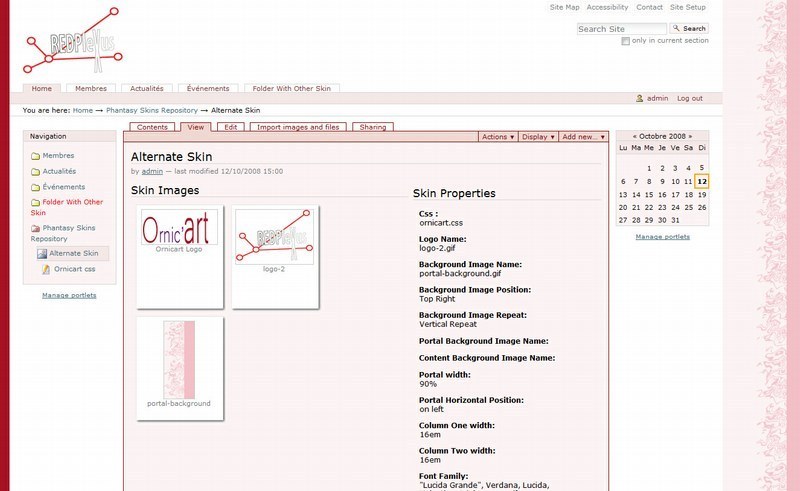Open the 'Add new...' dropdown
Screen dimensions: 800x491
click(x=582, y=137)
